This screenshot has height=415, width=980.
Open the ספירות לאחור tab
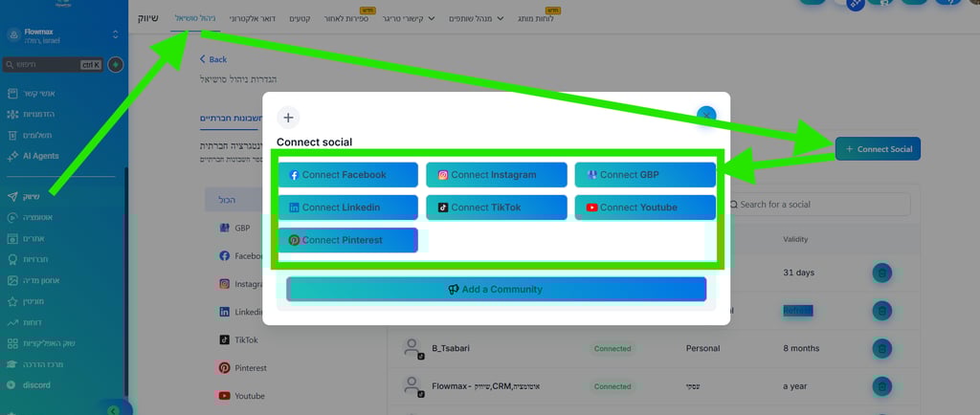tap(346, 19)
